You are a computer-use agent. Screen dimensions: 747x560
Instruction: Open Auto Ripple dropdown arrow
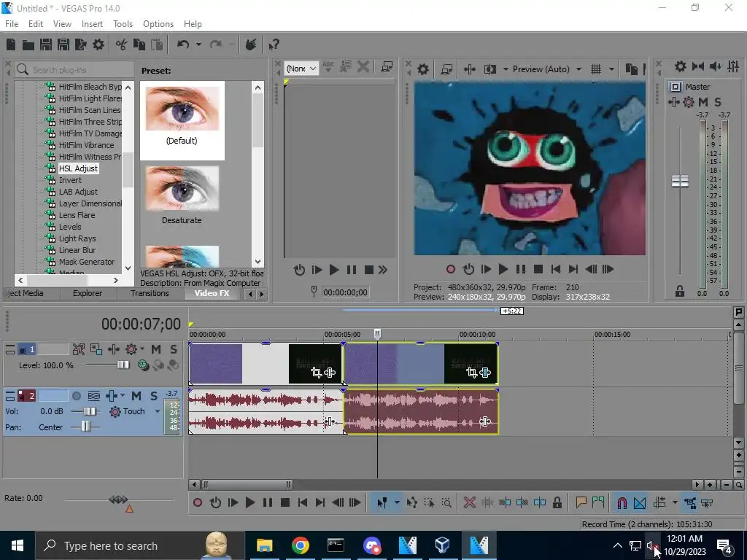click(x=675, y=502)
